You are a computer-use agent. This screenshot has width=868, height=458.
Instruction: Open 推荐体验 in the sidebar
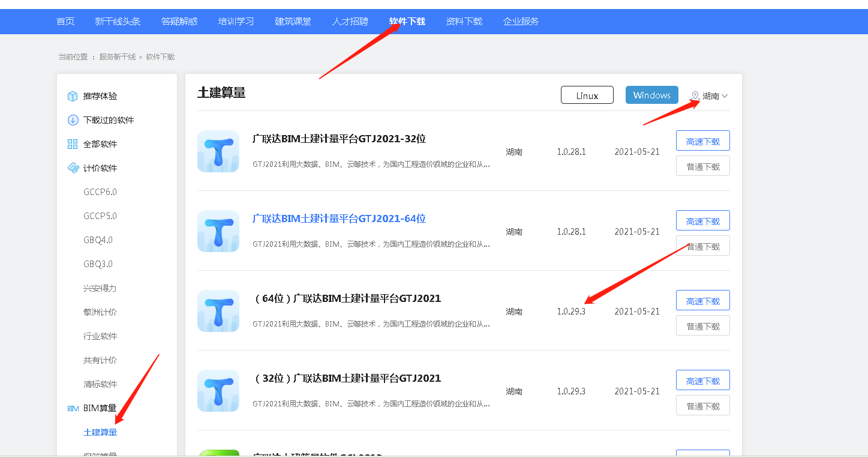[100, 96]
